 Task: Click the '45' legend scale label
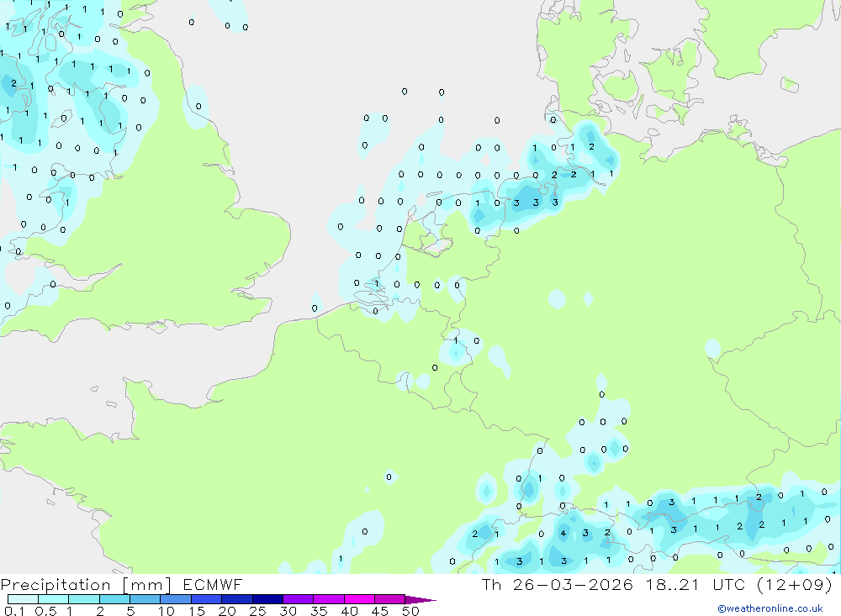pyautogui.click(x=380, y=611)
